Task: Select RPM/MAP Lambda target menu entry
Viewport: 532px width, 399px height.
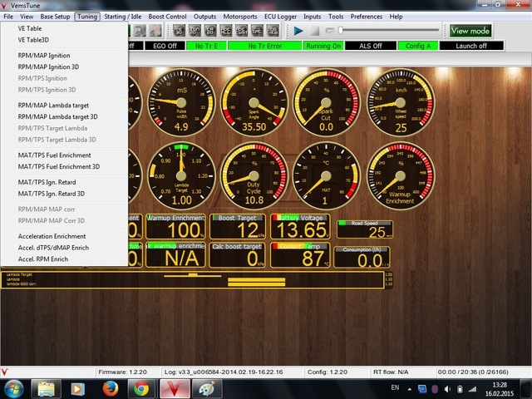Action: tap(65, 106)
